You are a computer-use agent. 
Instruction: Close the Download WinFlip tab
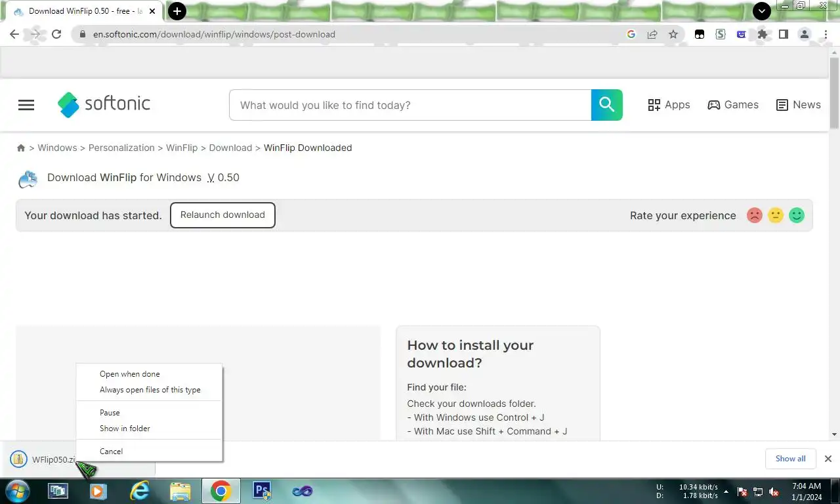[152, 11]
